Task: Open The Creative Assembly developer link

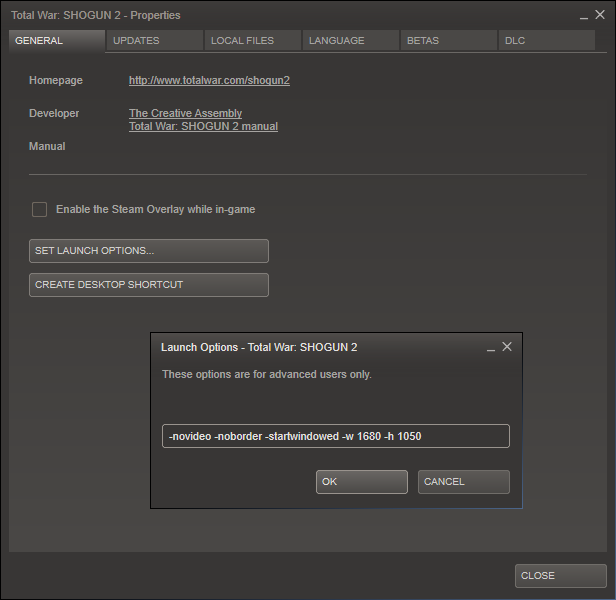Action: click(x=185, y=113)
